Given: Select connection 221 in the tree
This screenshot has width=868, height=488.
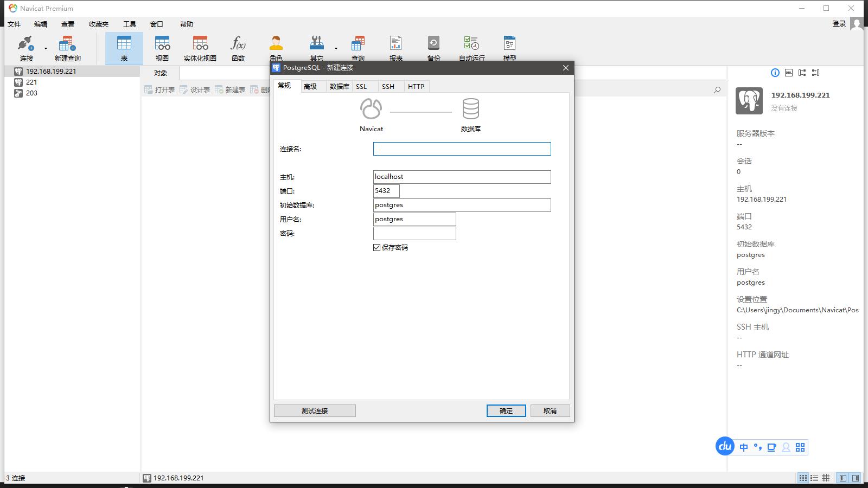Looking at the screenshot, I should click(72, 82).
